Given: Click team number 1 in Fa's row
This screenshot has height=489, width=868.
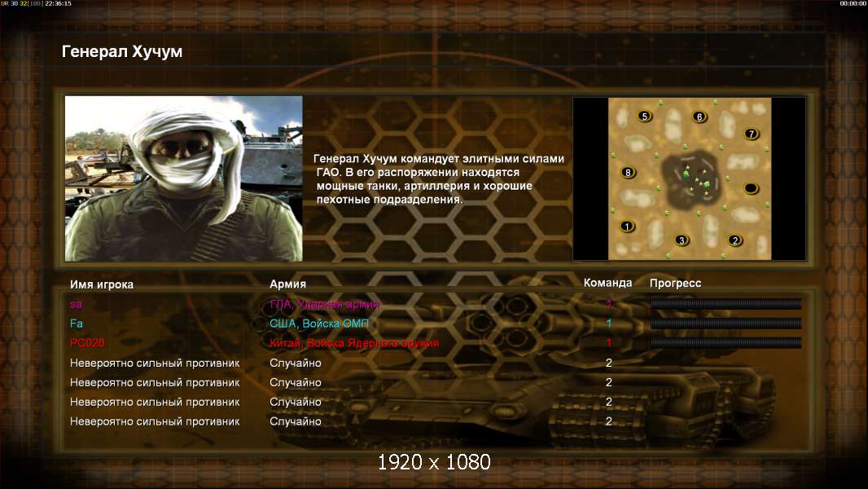Looking at the screenshot, I should (x=609, y=323).
